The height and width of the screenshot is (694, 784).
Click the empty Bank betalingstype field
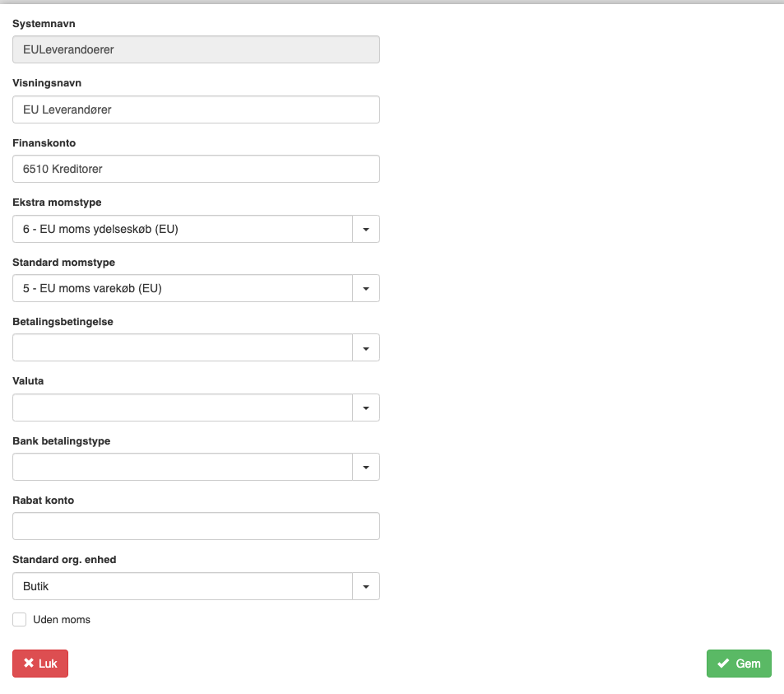[183, 467]
